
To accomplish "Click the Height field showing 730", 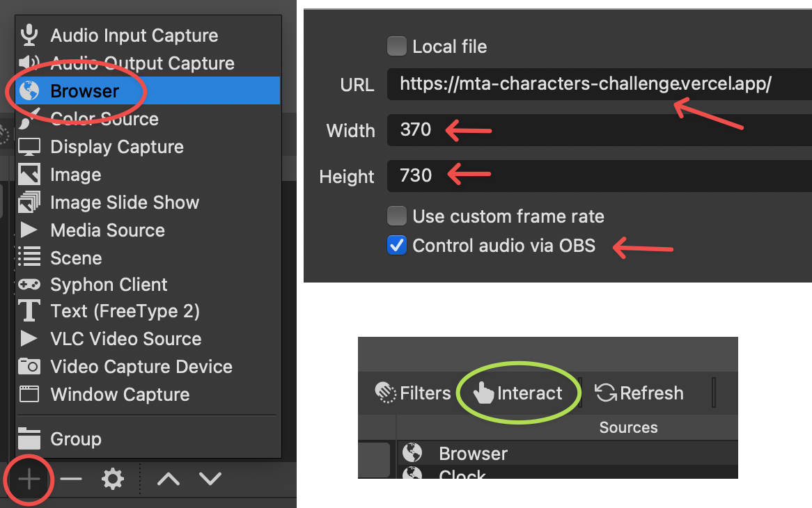I will [x=599, y=176].
